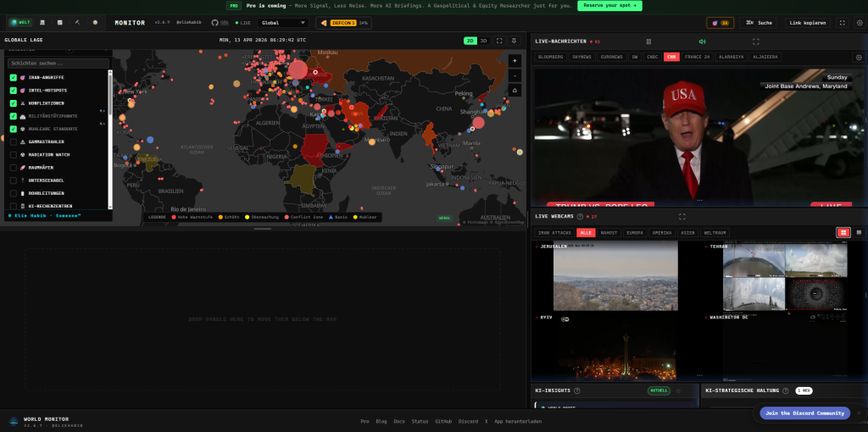Enable the Gammastrahlen layer checkbox
Viewport: 868px width, 432px height.
click(x=14, y=141)
